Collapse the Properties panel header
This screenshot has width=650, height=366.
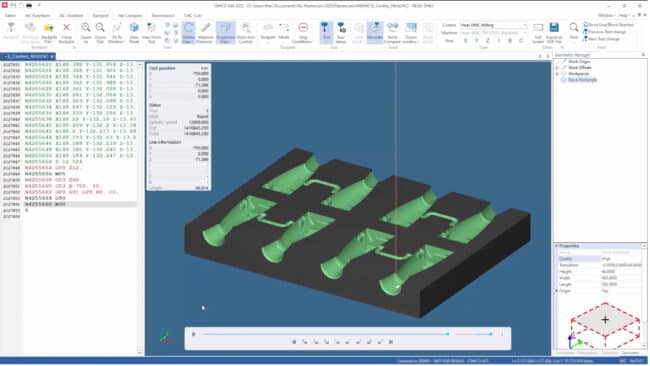(557, 246)
